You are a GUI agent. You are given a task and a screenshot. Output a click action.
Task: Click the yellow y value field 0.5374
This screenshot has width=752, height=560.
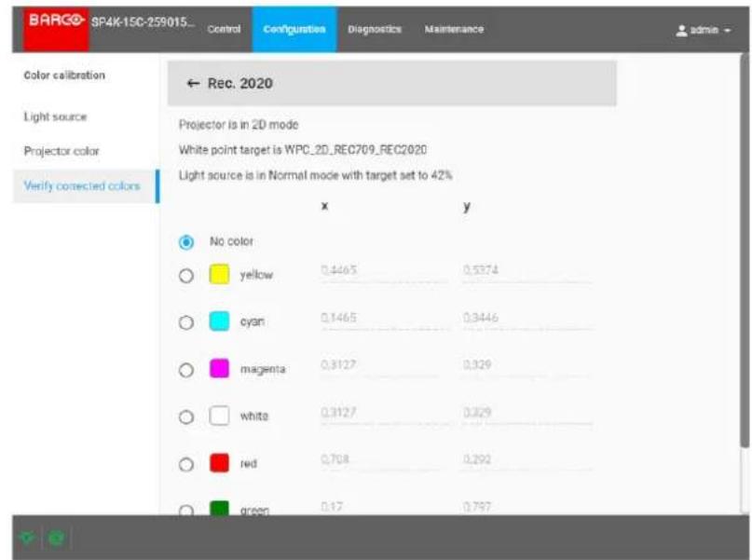527,272
